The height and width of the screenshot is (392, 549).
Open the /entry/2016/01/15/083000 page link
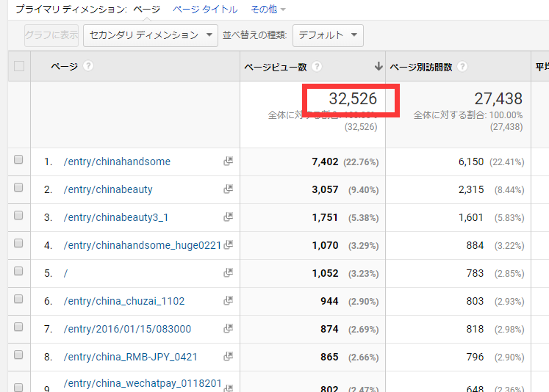[127, 329]
